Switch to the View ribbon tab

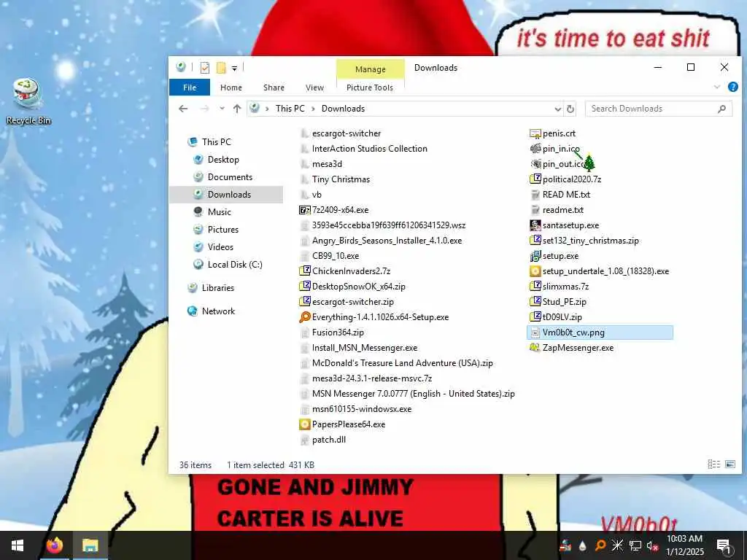314,87
